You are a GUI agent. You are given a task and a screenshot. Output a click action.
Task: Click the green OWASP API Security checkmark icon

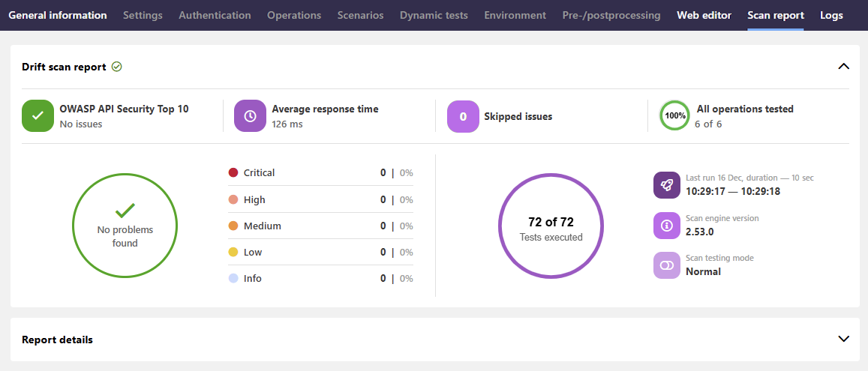pos(38,116)
